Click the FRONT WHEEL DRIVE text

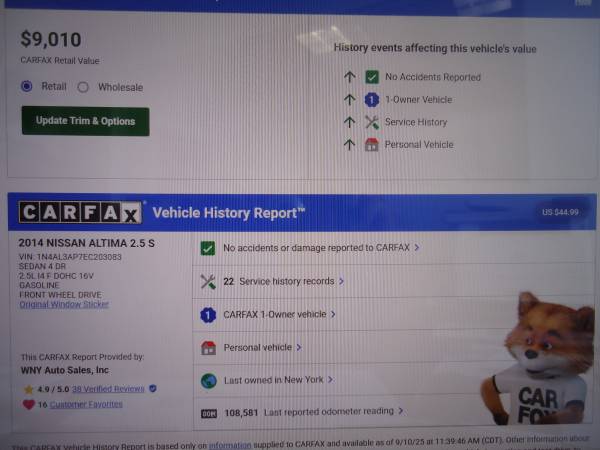click(x=60, y=295)
